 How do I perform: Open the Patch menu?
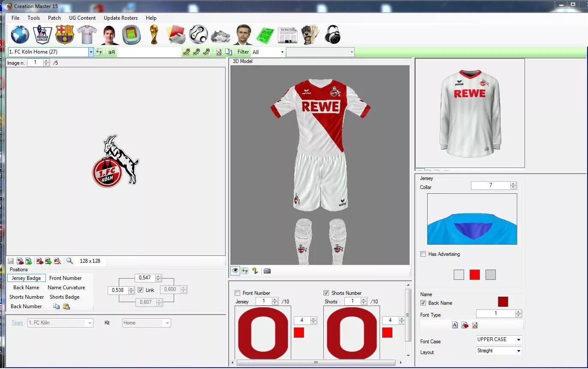(54, 18)
